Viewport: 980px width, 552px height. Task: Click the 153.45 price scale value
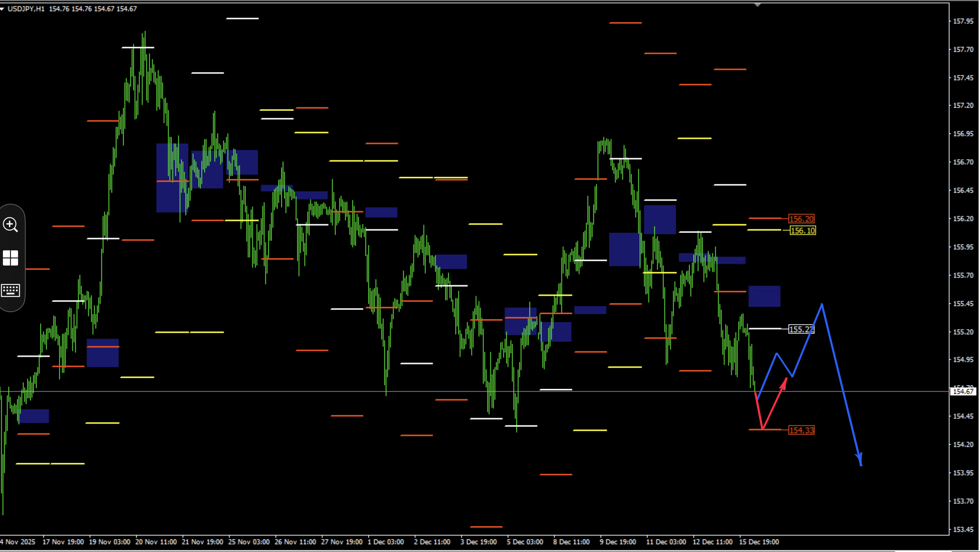point(963,529)
